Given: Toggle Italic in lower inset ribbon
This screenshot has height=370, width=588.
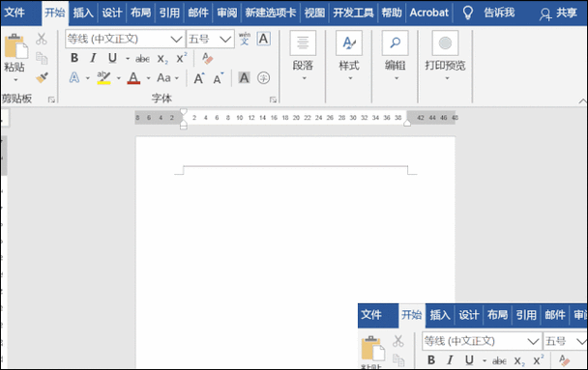Looking at the screenshot, I should click(450, 360).
